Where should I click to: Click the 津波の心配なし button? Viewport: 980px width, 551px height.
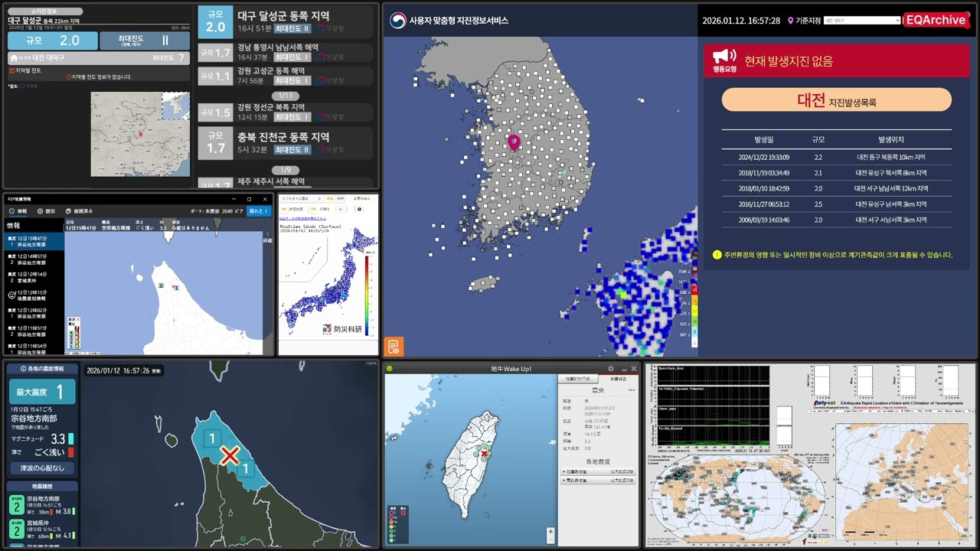42,468
